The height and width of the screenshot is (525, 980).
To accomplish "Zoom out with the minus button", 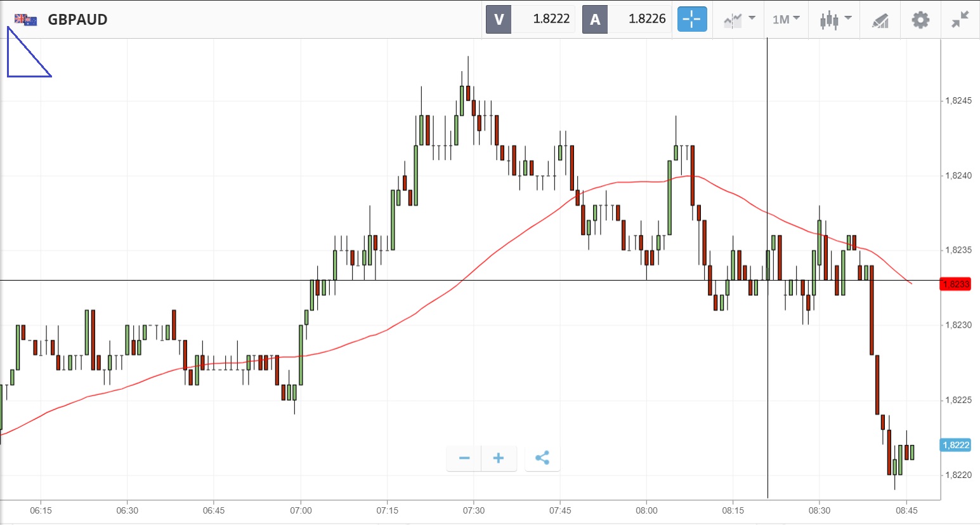I will pos(464,458).
